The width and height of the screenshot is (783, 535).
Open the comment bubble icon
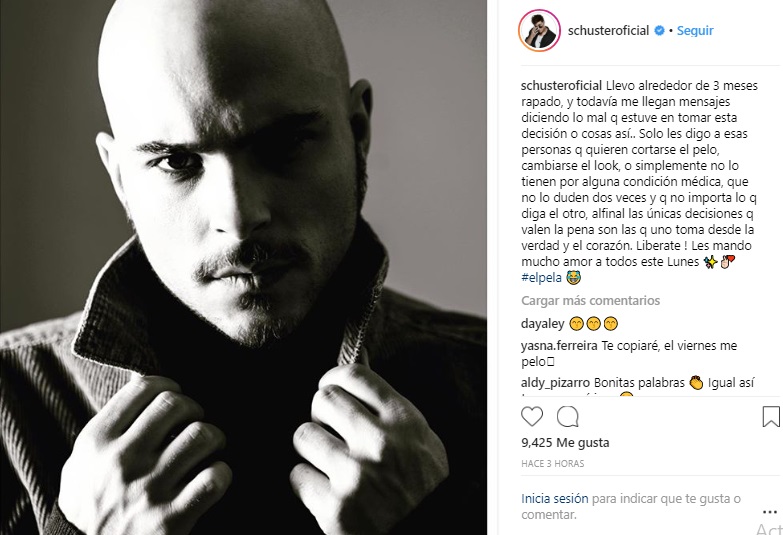point(568,417)
